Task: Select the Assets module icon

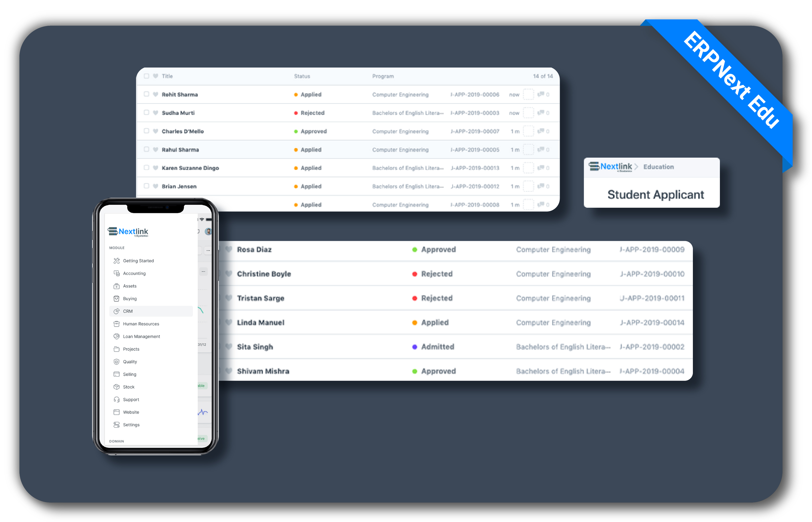Action: (116, 285)
